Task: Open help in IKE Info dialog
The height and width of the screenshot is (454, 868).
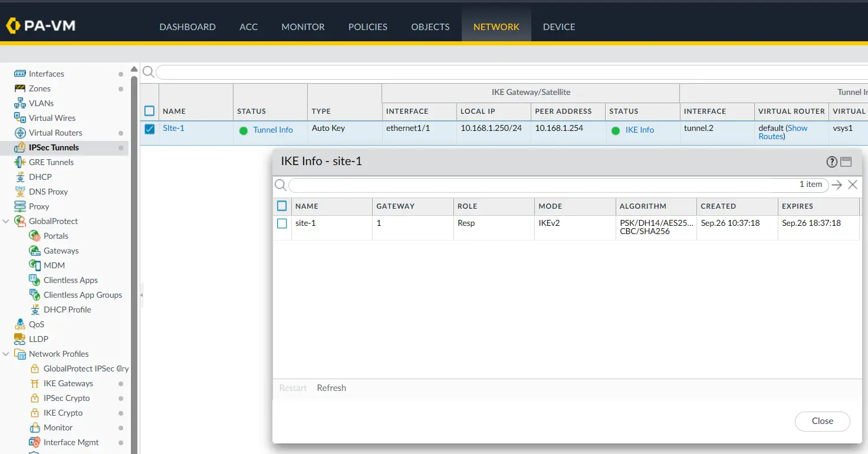Action: 832,162
